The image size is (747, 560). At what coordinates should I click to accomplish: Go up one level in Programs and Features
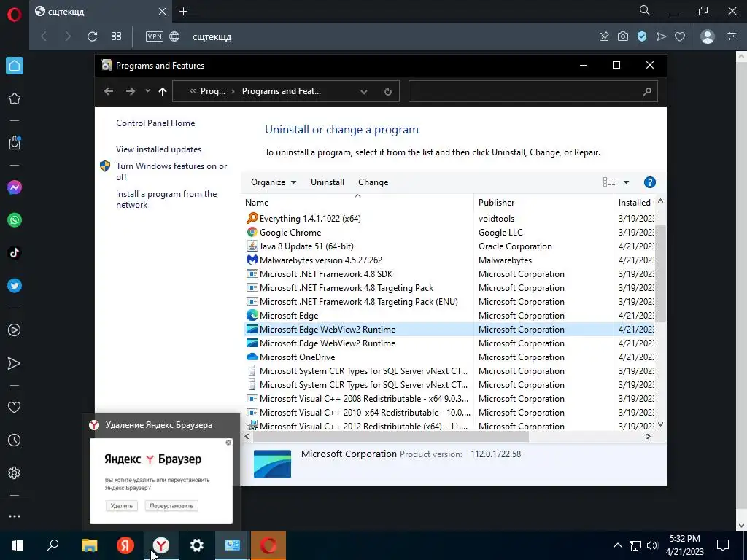(x=163, y=91)
